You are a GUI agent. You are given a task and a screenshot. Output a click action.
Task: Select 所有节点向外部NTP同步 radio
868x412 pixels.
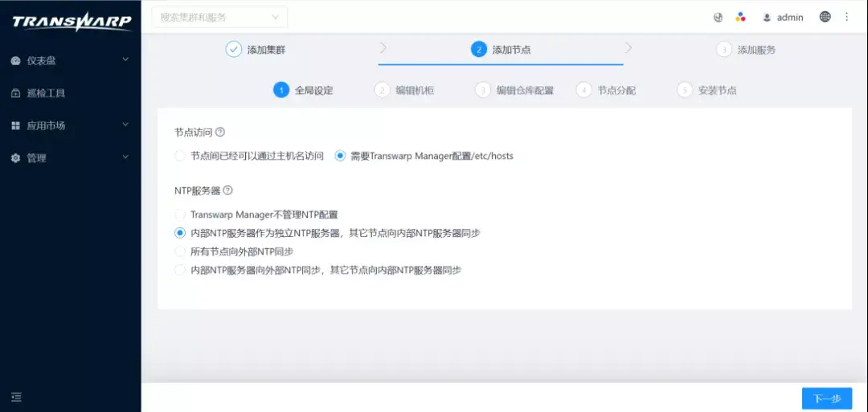point(179,251)
